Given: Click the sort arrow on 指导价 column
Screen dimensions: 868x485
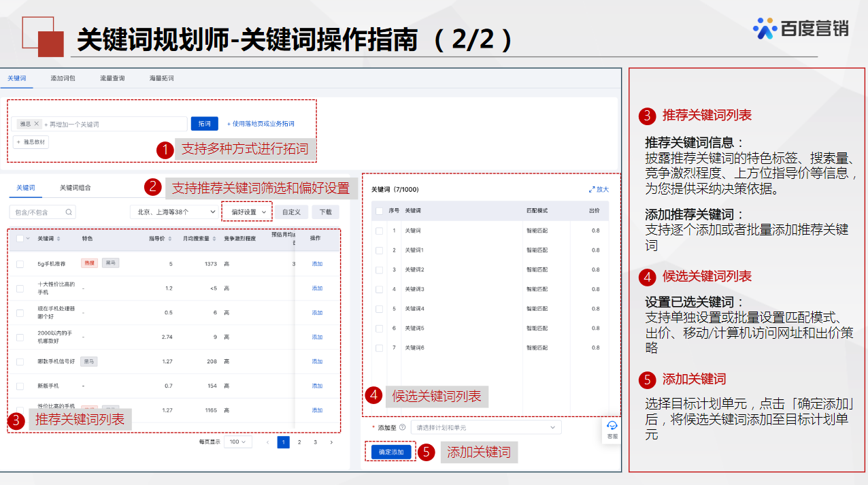Looking at the screenshot, I should point(169,238).
